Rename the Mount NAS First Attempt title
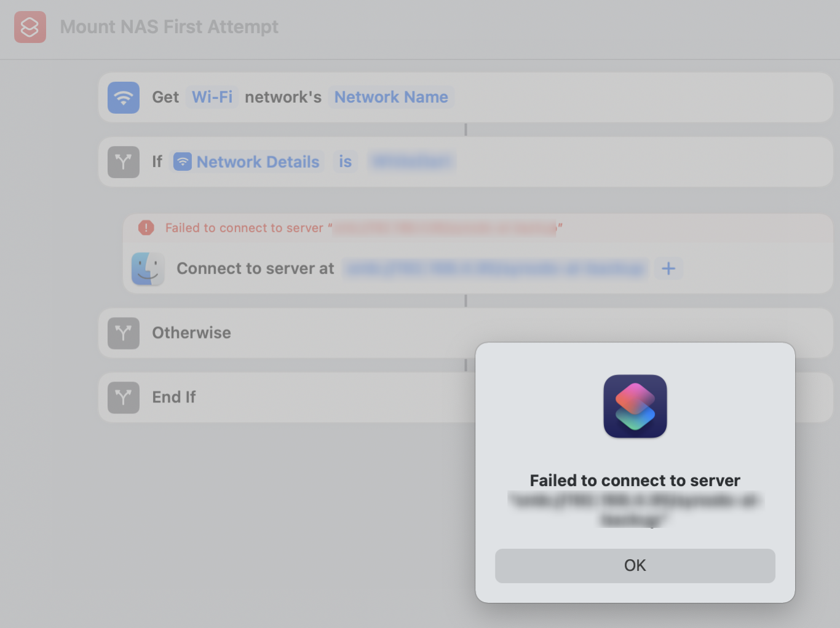 (169, 27)
